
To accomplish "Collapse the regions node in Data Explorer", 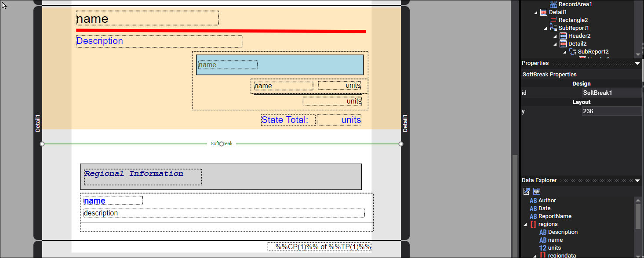I will click(x=525, y=224).
